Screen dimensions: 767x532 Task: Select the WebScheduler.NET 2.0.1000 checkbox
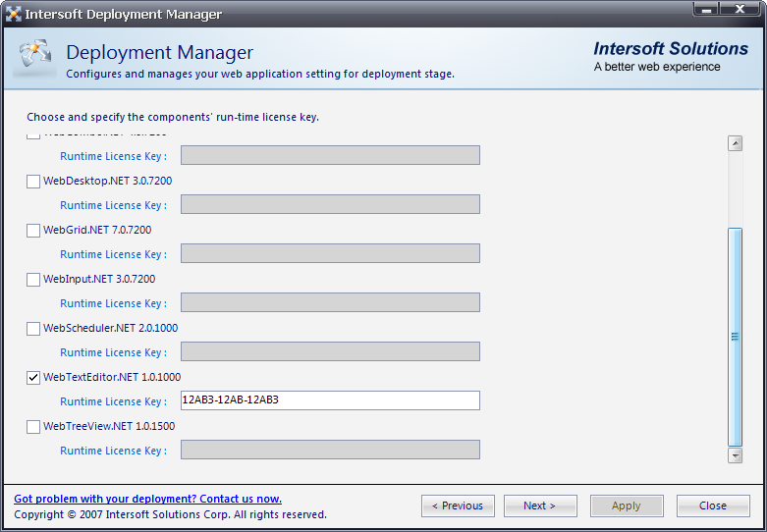[x=33, y=329]
